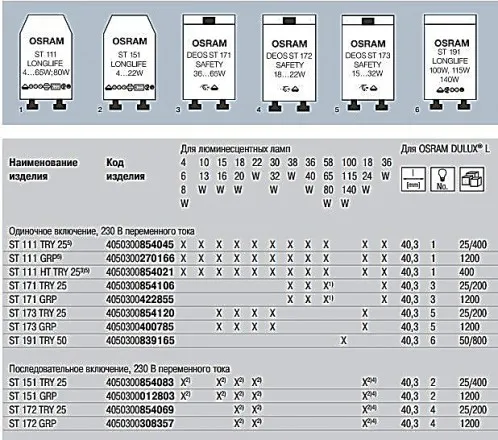Click product code 4050300839165
This screenshot has height=440, width=498.
coord(140,340)
